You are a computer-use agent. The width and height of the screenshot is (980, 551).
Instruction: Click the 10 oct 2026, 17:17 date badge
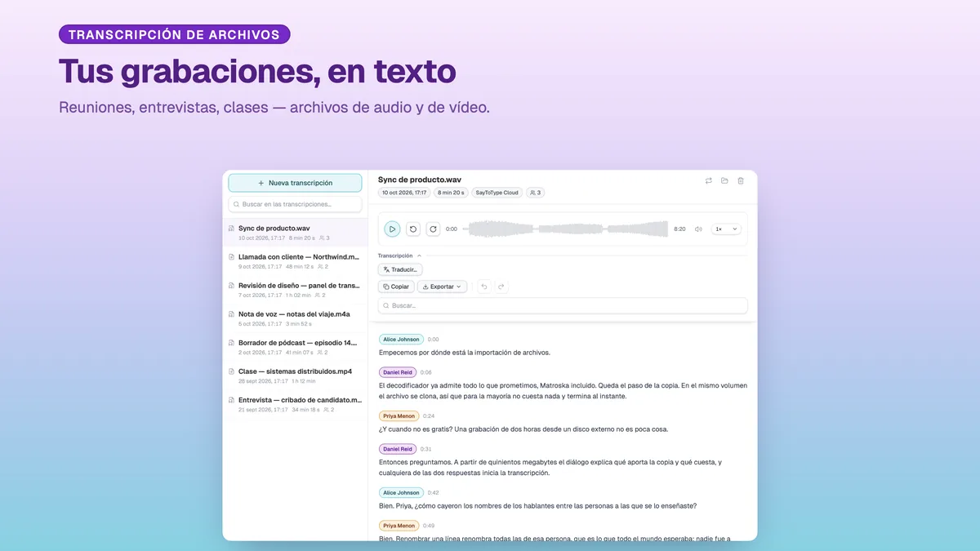(x=404, y=193)
